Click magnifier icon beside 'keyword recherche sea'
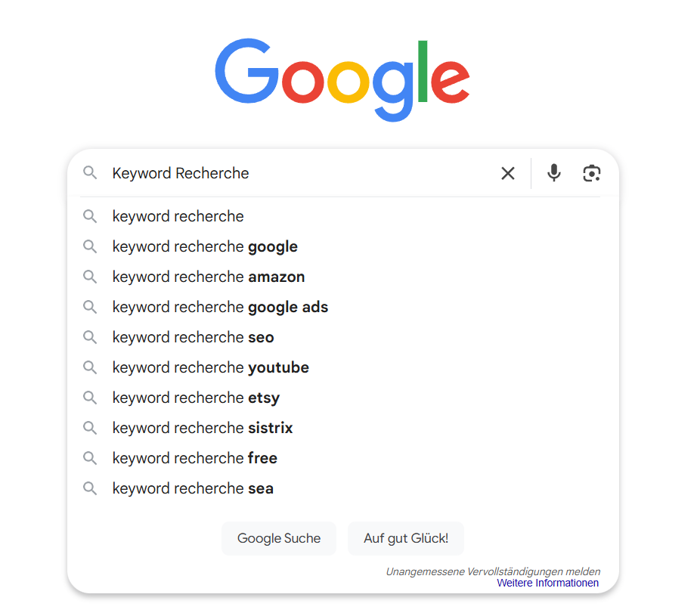Screen dimensions: 697x616 click(90, 488)
